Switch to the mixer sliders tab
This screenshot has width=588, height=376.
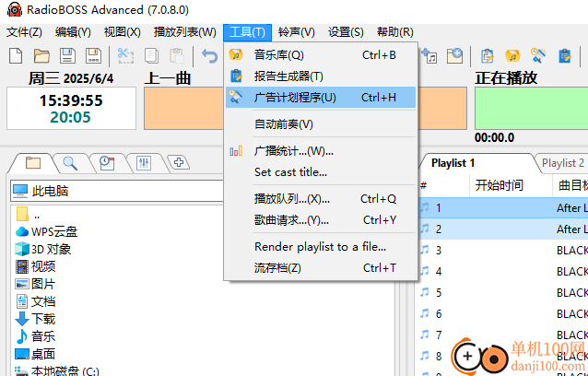[x=144, y=163]
